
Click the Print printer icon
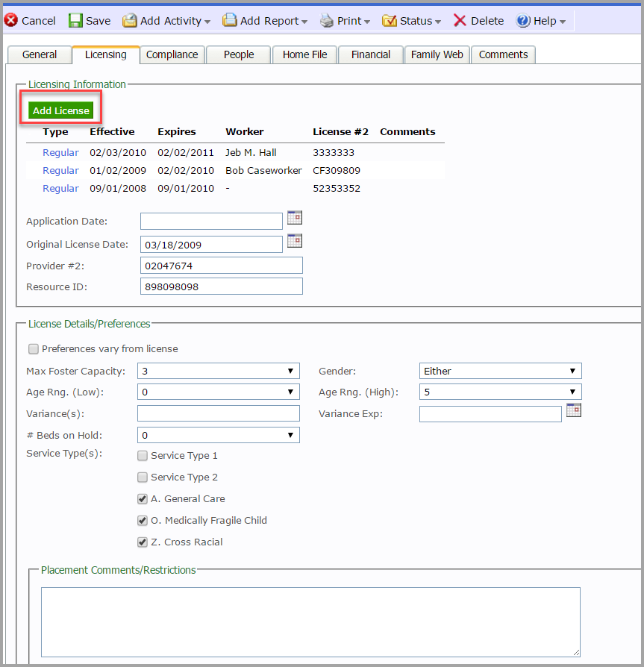[327, 20]
